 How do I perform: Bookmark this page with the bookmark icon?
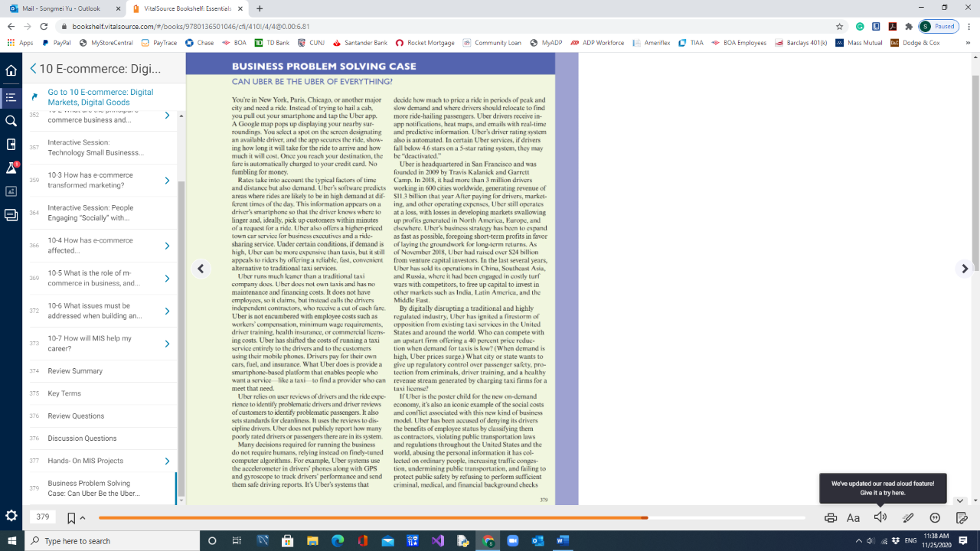(x=71, y=518)
